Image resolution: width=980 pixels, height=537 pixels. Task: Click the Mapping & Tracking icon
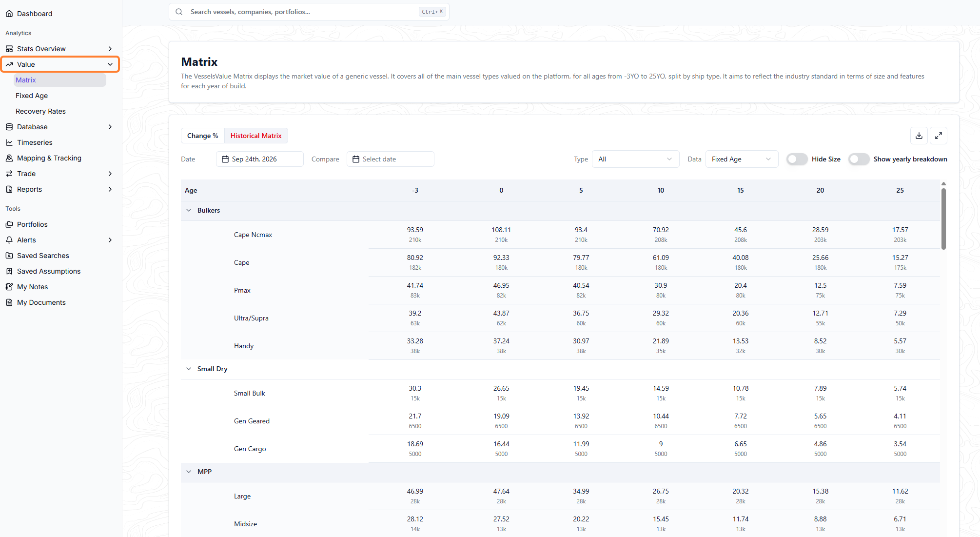(x=9, y=158)
